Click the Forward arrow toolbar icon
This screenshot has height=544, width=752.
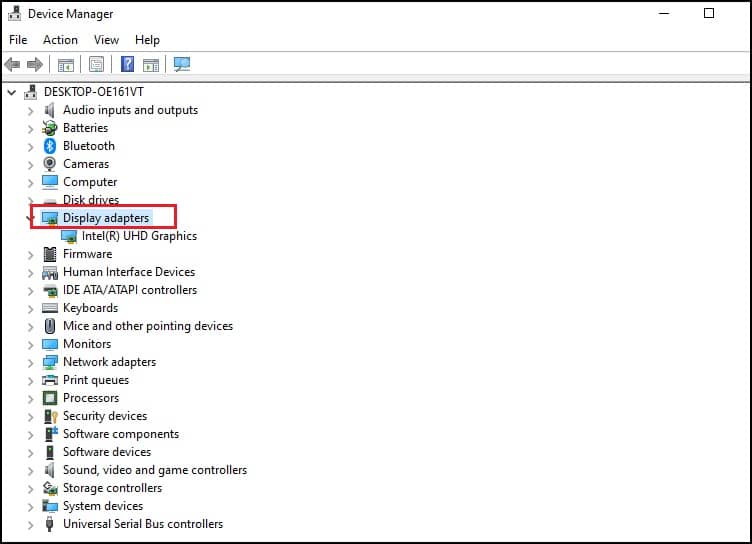point(35,64)
